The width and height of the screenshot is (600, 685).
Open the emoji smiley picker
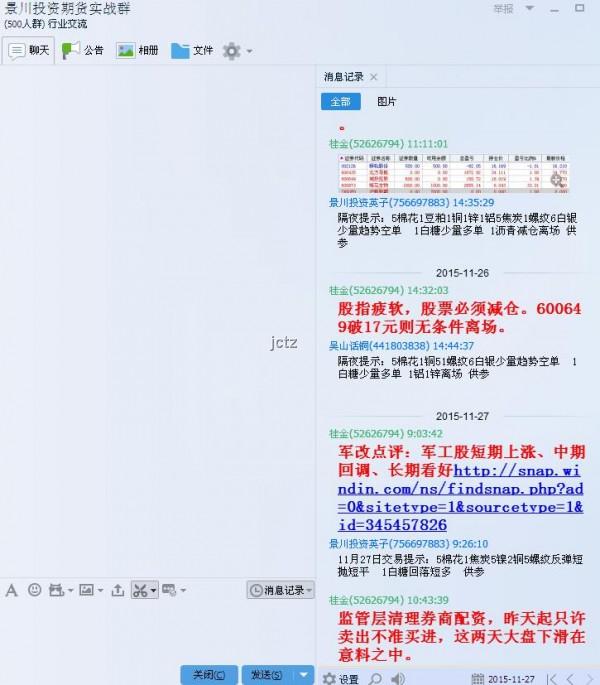click(x=35, y=590)
